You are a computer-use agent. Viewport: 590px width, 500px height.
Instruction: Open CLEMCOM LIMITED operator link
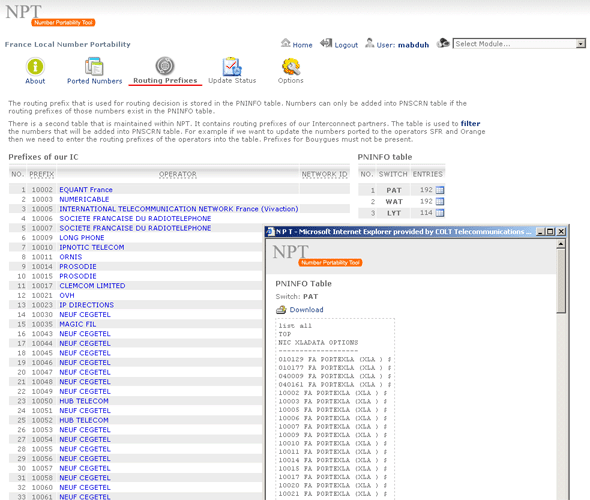pyautogui.click(x=92, y=286)
